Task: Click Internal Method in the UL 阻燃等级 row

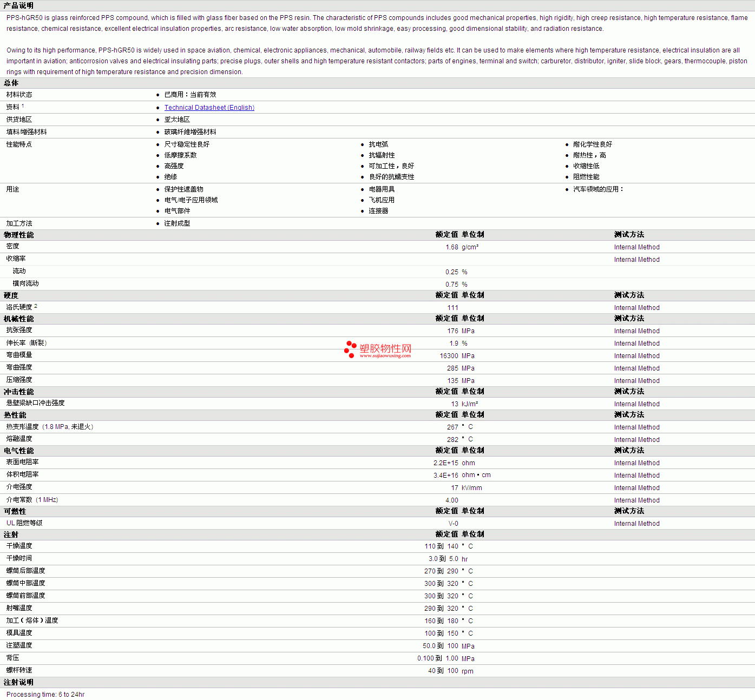Action: coord(637,524)
